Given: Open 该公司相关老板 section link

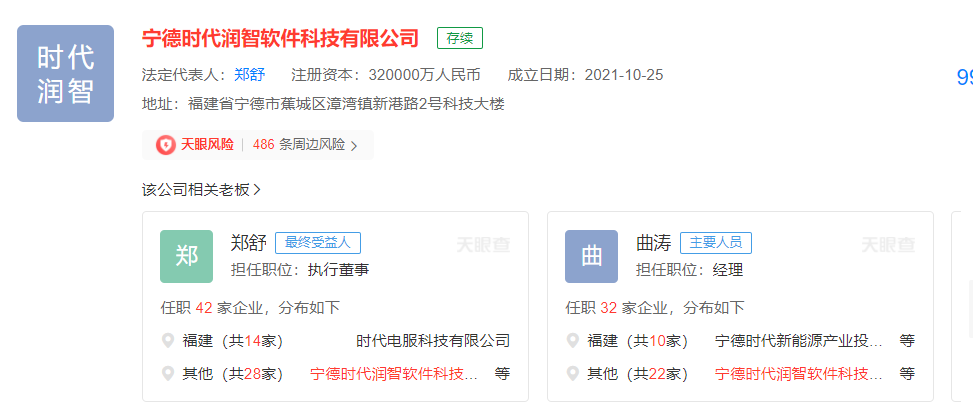Looking at the screenshot, I should tap(195, 190).
